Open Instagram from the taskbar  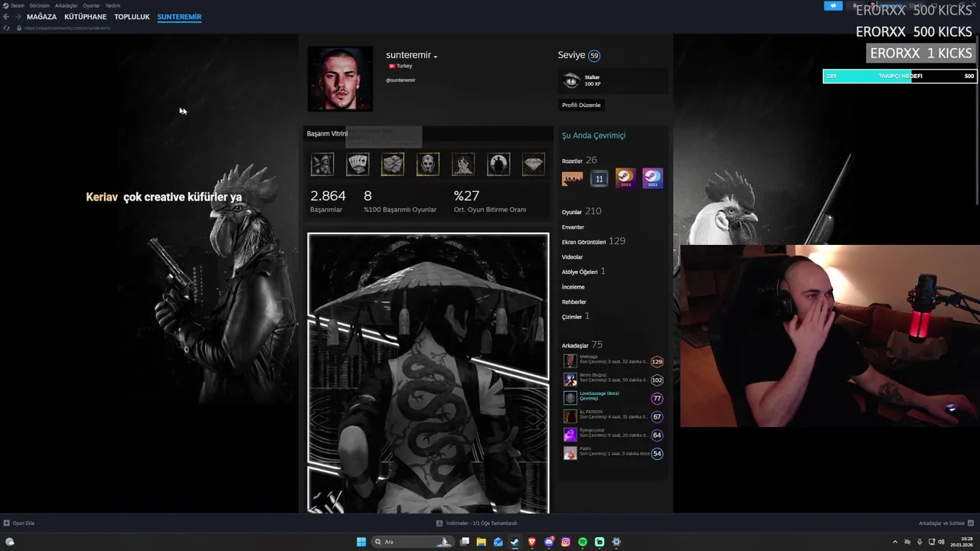point(566,542)
